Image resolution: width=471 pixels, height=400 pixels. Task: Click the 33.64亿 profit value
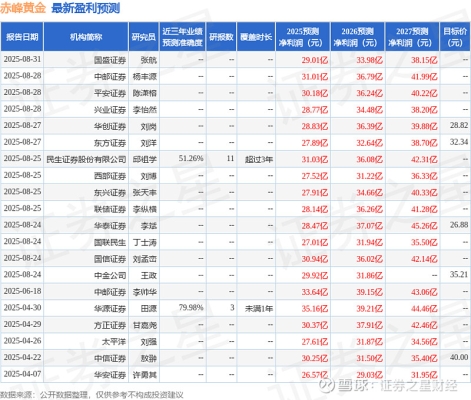315,292
